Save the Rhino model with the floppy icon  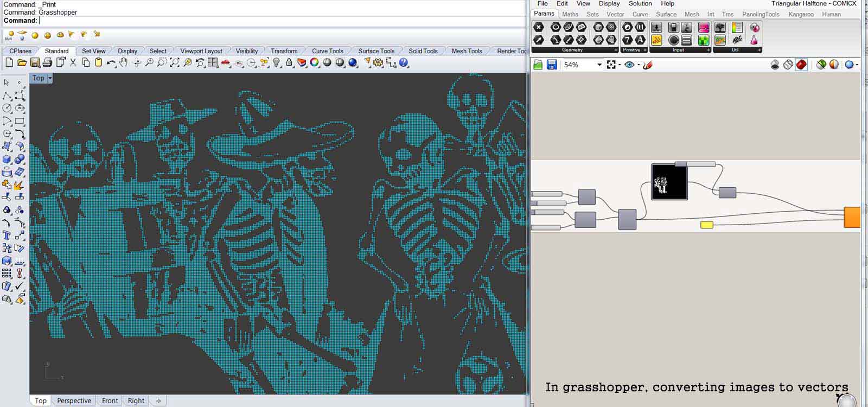(35, 63)
